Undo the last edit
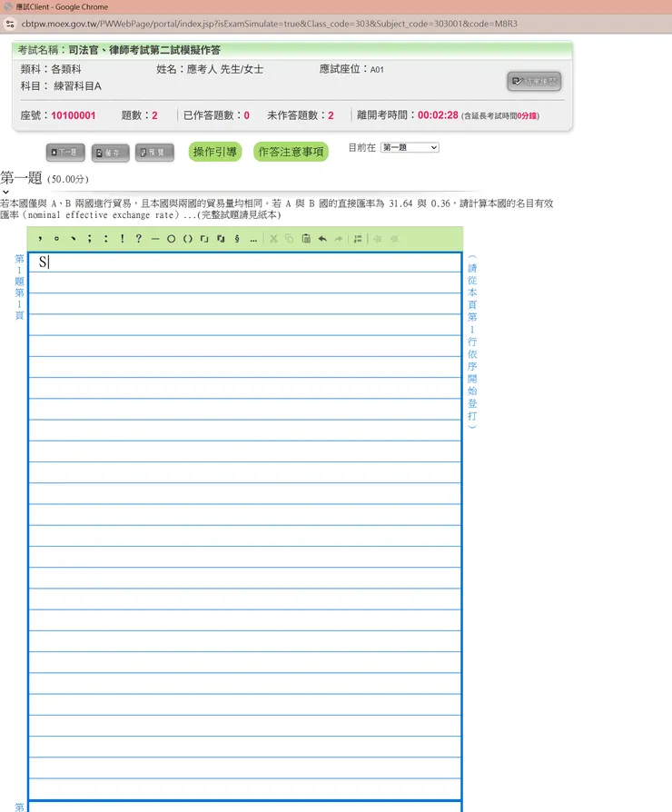672x812 pixels. [322, 239]
